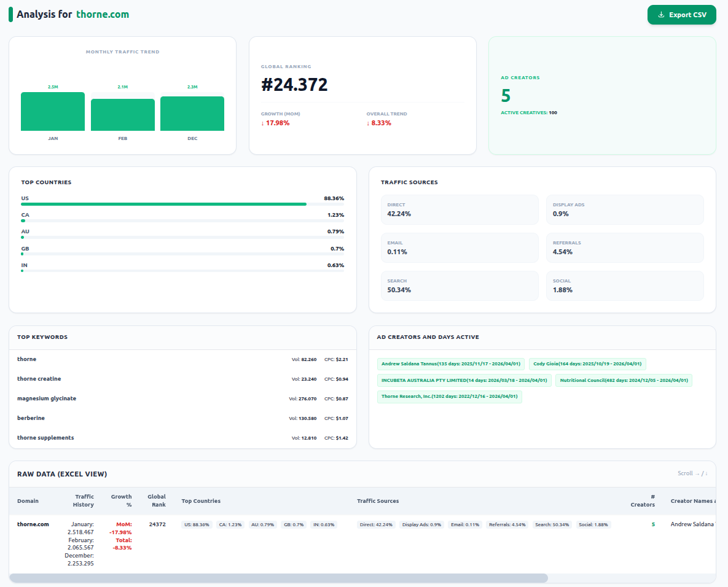The height and width of the screenshot is (587, 728).
Task: Click the Direct 42.24% traffic source card
Action: (460, 210)
